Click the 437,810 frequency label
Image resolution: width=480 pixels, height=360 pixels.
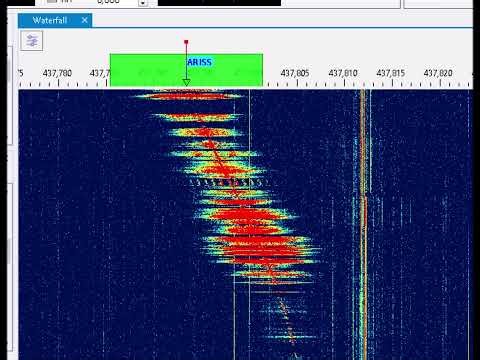point(343,73)
